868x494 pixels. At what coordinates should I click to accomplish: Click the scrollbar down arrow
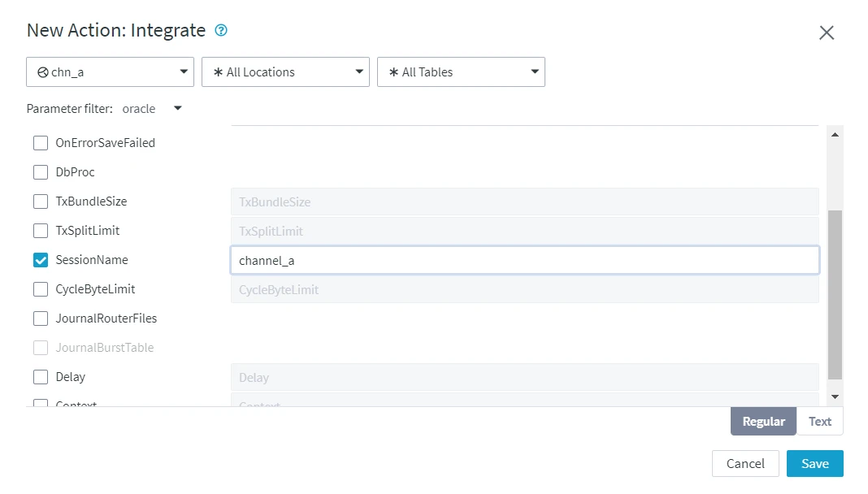point(835,396)
